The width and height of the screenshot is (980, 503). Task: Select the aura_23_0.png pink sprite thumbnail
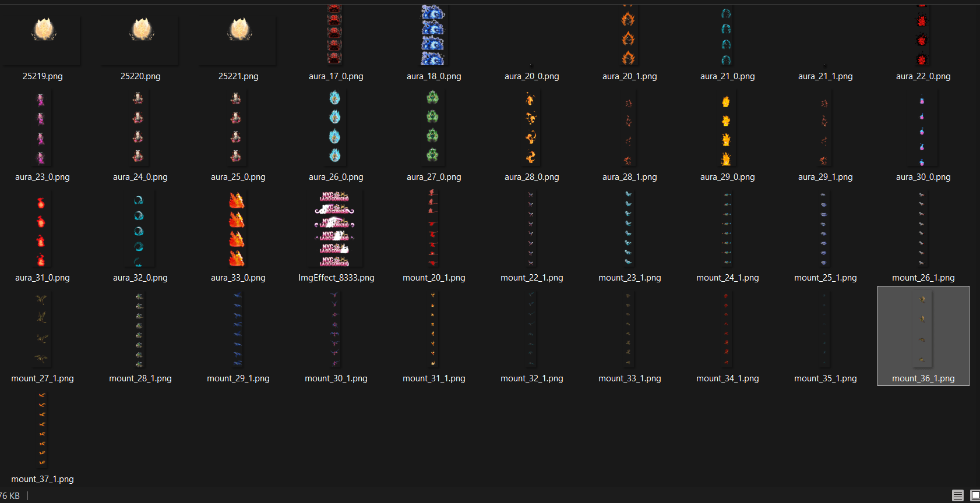(x=41, y=128)
